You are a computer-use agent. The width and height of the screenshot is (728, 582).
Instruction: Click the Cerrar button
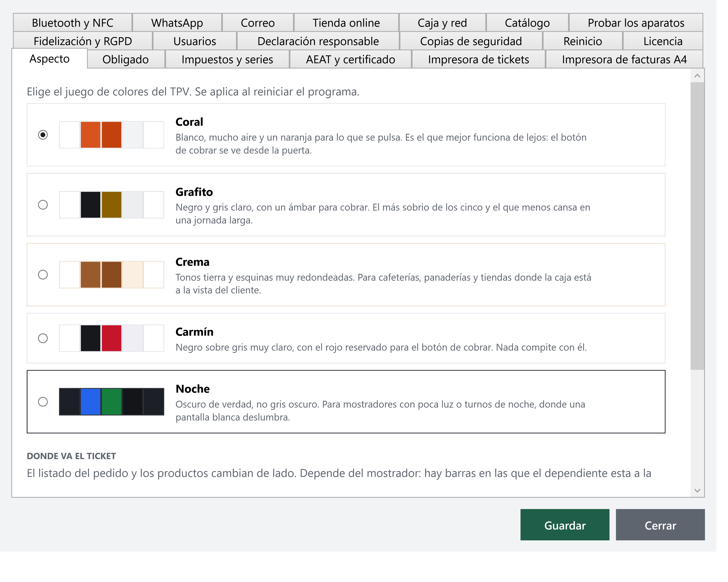(660, 525)
